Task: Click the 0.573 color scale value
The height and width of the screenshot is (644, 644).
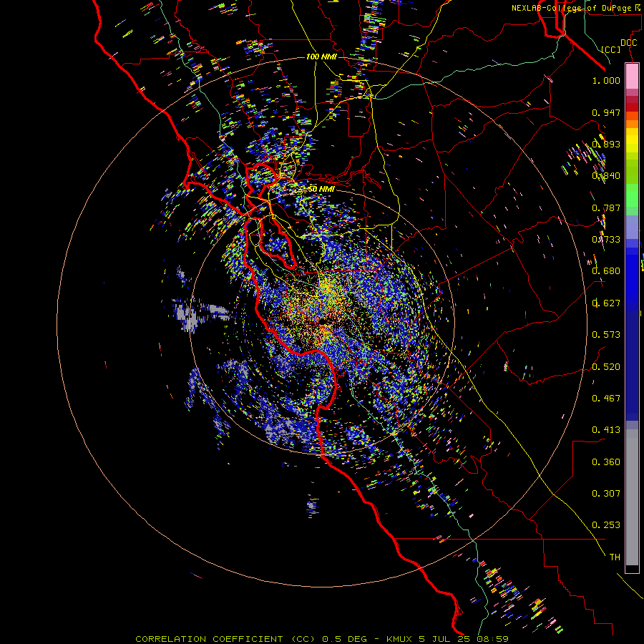Action: pos(606,335)
